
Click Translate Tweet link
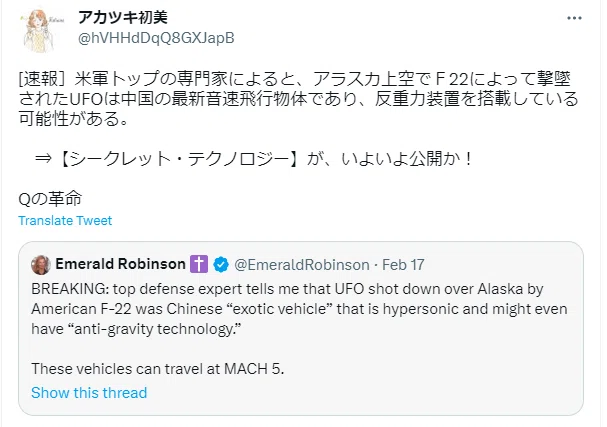(65, 220)
